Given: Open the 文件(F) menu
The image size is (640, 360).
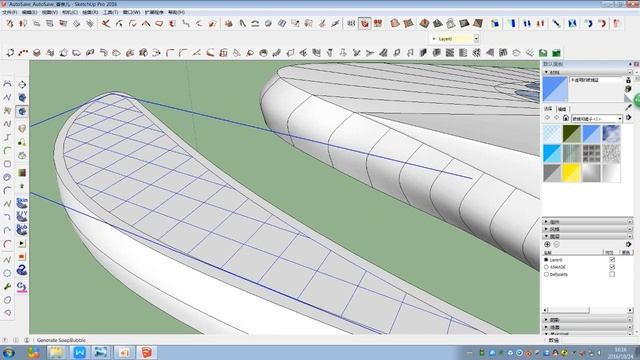Looking at the screenshot, I should [10, 12].
